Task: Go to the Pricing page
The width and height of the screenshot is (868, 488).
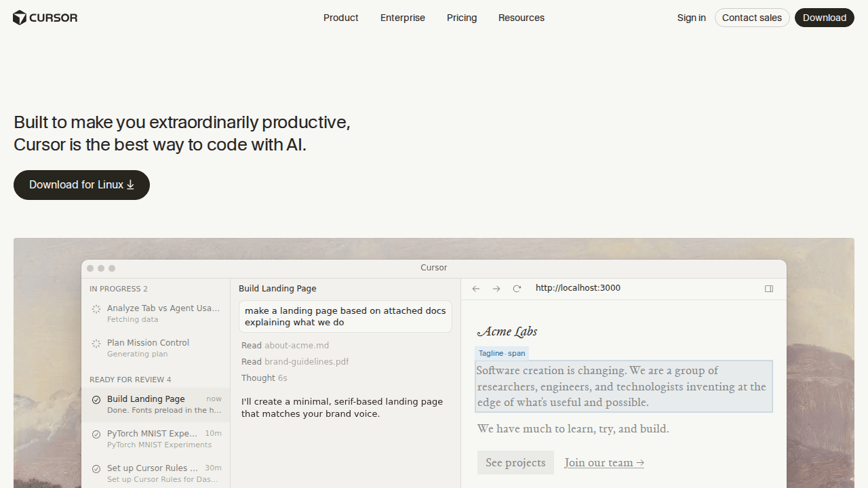Action: tap(461, 18)
